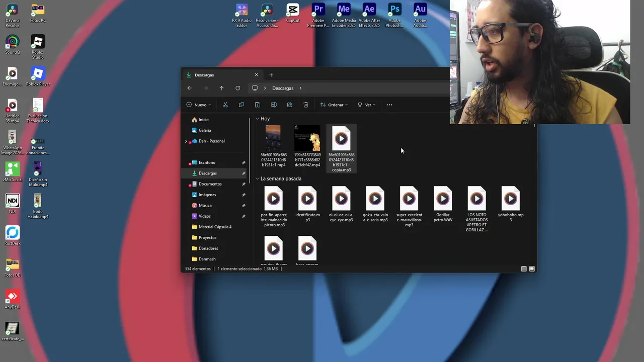Click the Delete trash icon
This screenshot has width=644, height=362.
306,105
